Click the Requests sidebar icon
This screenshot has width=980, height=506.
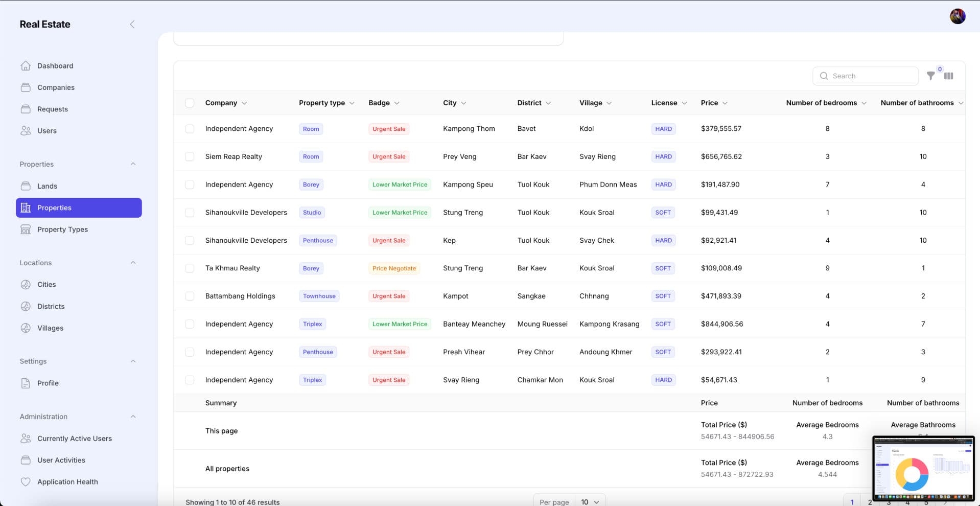pos(26,109)
